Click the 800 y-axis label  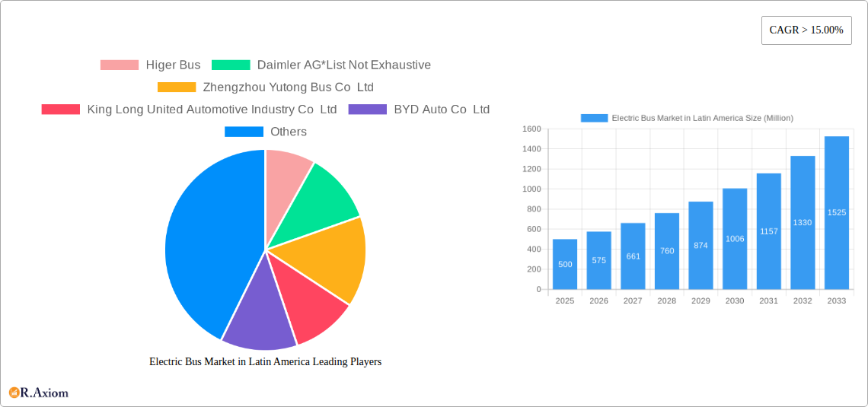534,209
